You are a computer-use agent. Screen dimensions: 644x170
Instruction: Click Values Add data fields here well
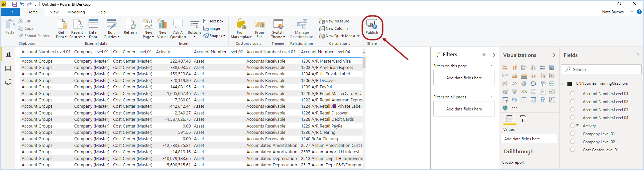tap(529, 139)
